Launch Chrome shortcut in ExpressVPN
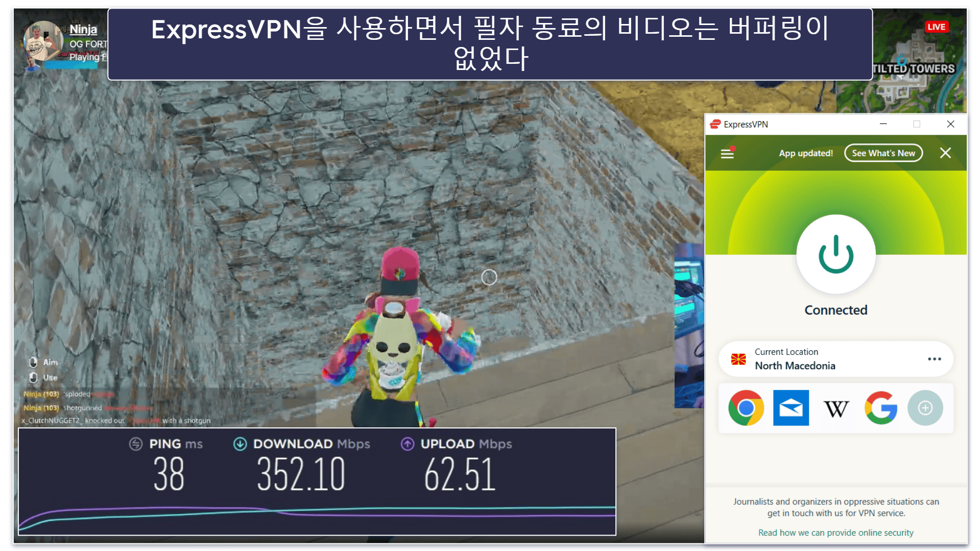Viewport: 980px width, 551px height. click(x=746, y=408)
